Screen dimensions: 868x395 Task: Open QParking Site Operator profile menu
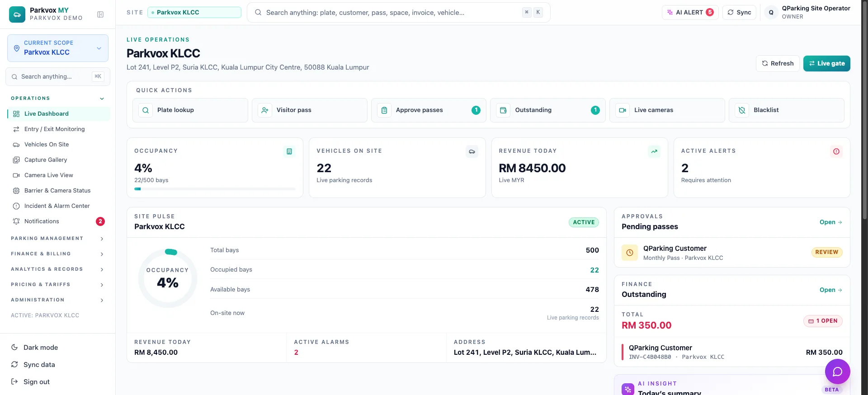(x=807, y=13)
